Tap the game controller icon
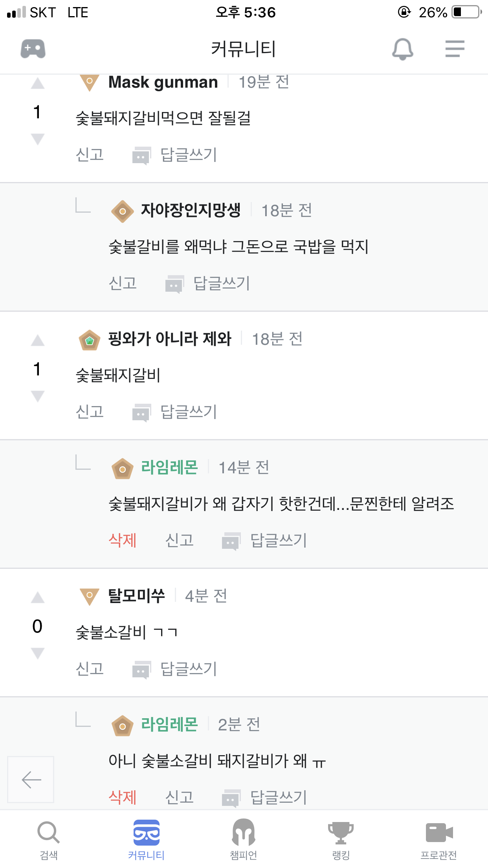The width and height of the screenshot is (488, 868). (33, 49)
